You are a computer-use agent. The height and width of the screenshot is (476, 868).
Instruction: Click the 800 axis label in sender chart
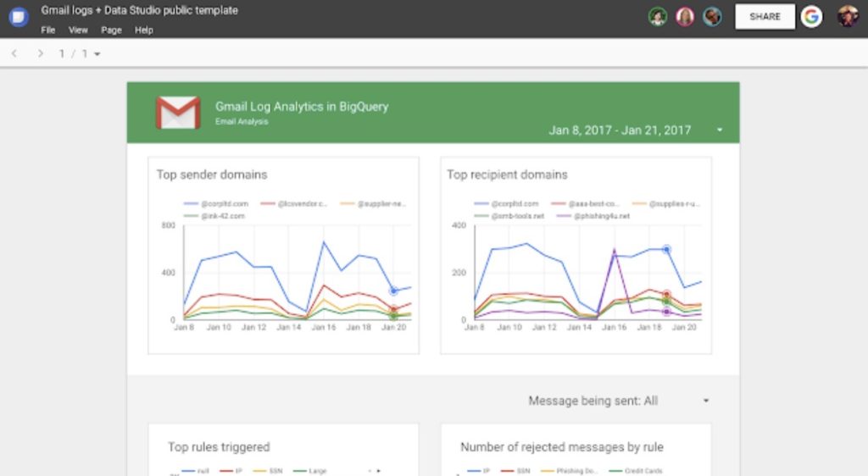point(169,225)
